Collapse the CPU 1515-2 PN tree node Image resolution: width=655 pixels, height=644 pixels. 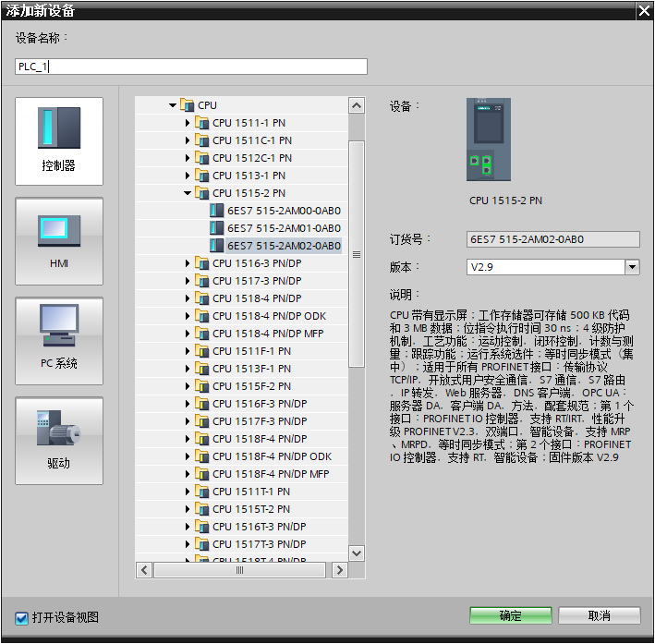coord(188,193)
